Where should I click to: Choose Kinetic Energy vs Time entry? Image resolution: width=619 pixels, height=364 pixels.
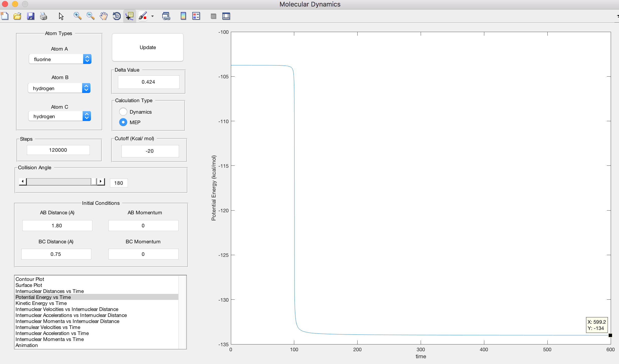(41, 303)
